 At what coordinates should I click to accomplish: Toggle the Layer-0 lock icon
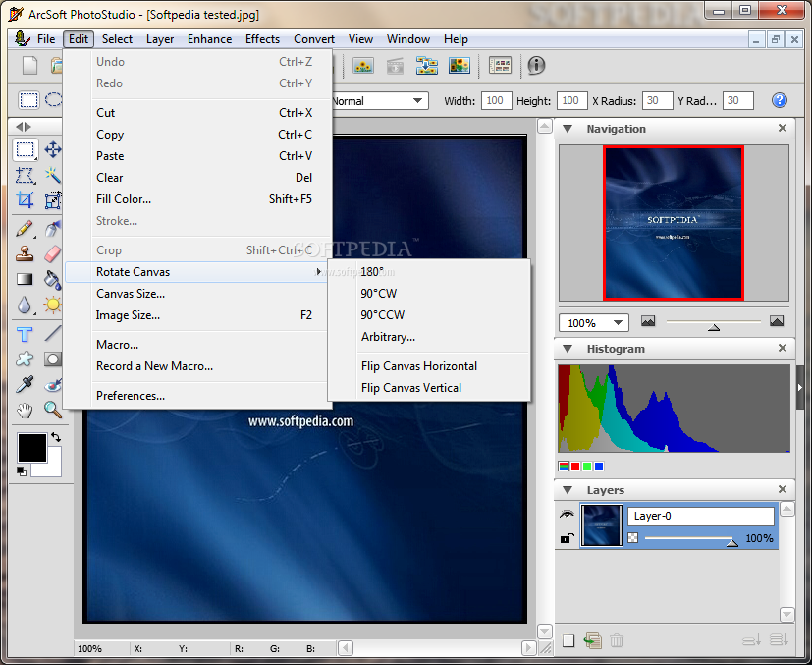click(568, 538)
